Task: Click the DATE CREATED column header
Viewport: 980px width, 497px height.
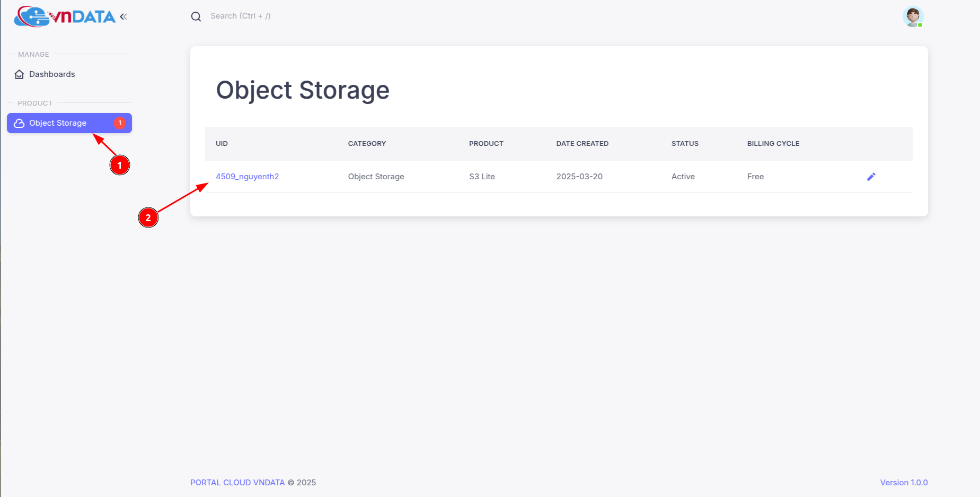Action: (x=582, y=144)
